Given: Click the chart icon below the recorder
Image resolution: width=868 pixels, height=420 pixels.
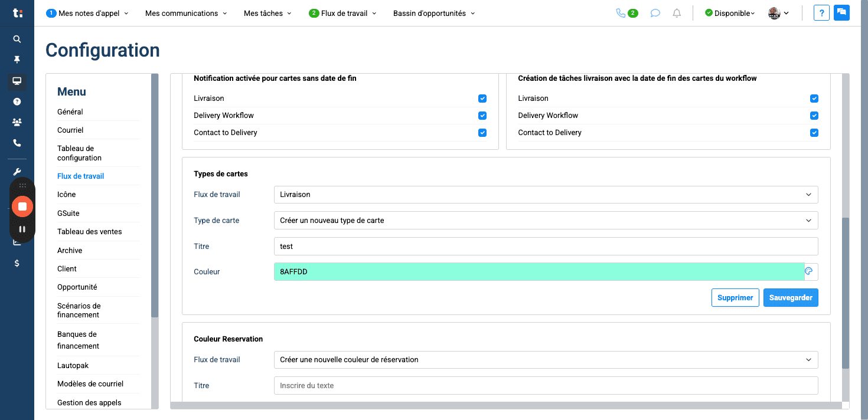Looking at the screenshot, I should pyautogui.click(x=17, y=242).
